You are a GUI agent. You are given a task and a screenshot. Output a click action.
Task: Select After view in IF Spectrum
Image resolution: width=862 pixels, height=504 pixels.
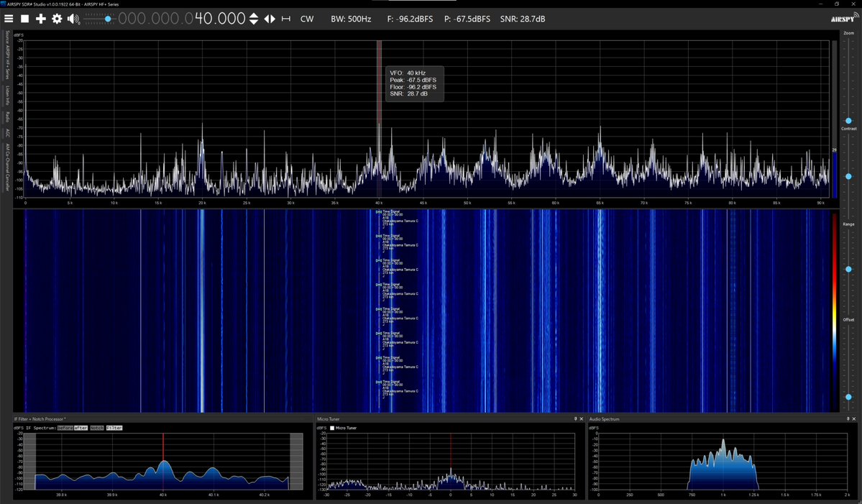click(x=80, y=428)
